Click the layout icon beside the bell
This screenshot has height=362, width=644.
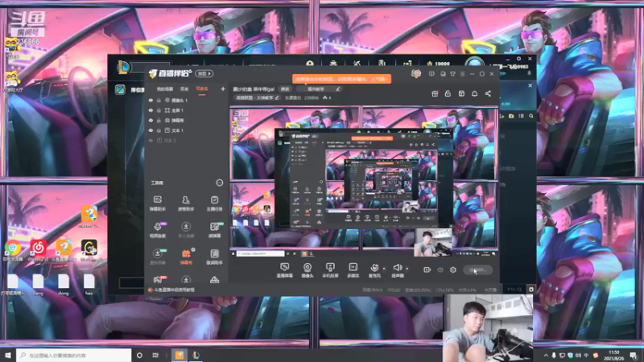461,93
